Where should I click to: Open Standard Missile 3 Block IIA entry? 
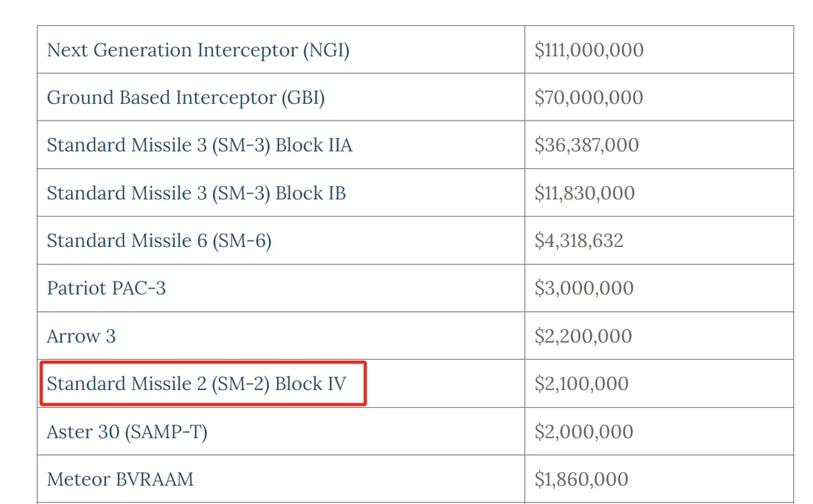(x=199, y=145)
